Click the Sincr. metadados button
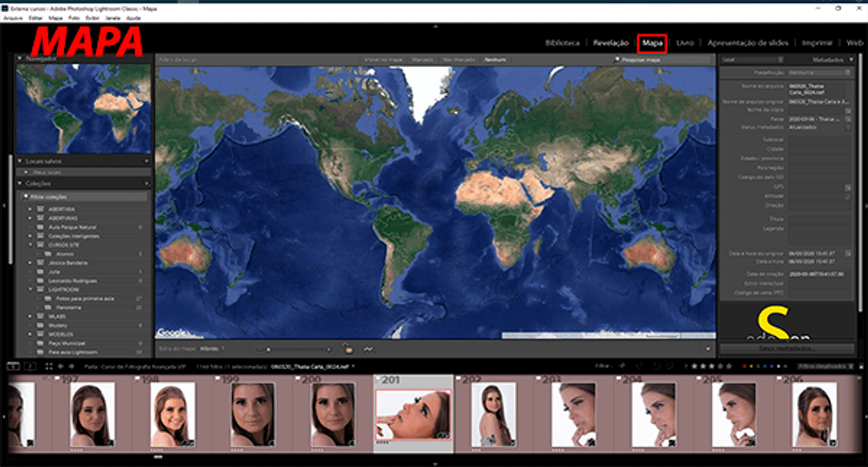Viewport: 868px width, 467px height. [787, 348]
